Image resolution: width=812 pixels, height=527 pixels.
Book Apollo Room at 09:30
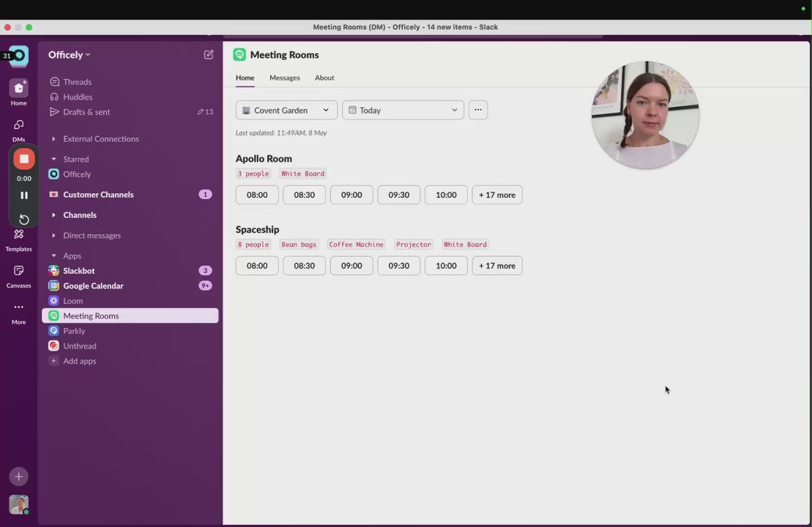[399, 195]
